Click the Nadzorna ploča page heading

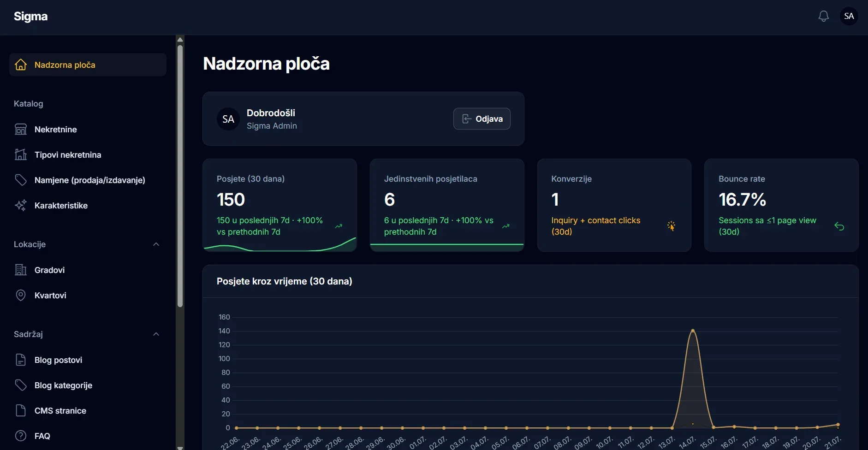point(266,64)
